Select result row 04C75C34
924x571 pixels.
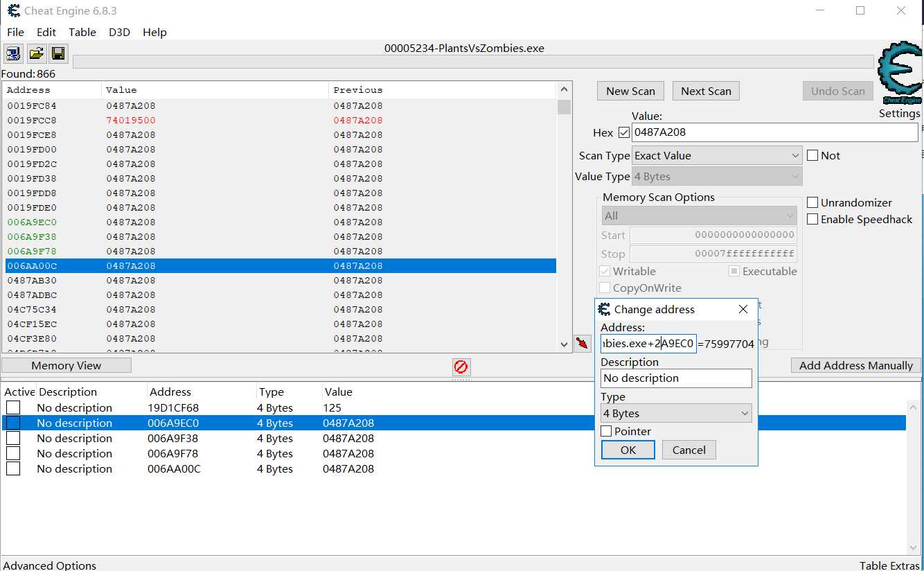281,309
